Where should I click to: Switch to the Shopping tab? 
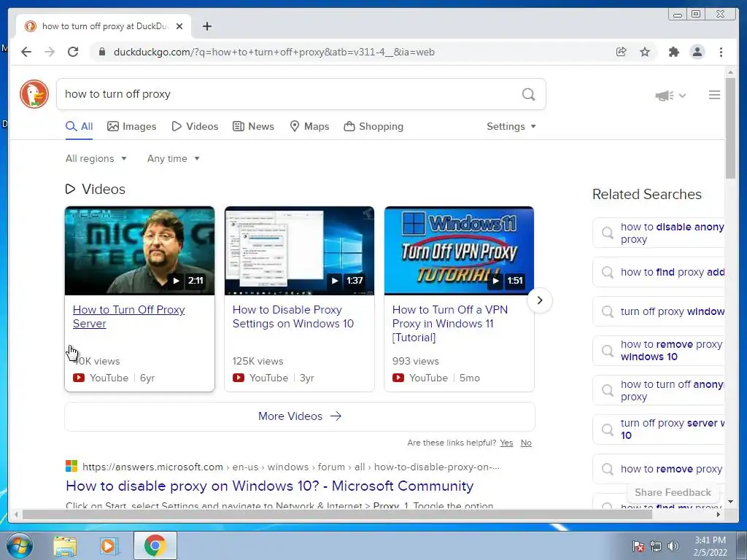(373, 126)
